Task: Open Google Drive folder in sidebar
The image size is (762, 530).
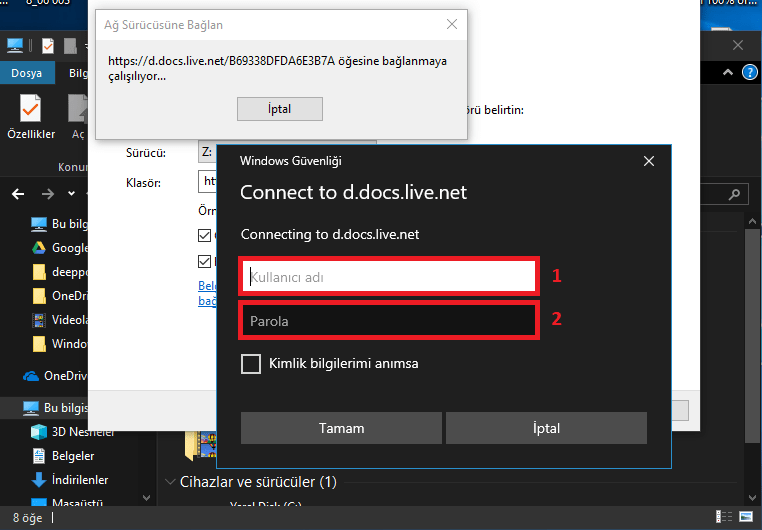Action: pyautogui.click(x=58, y=248)
